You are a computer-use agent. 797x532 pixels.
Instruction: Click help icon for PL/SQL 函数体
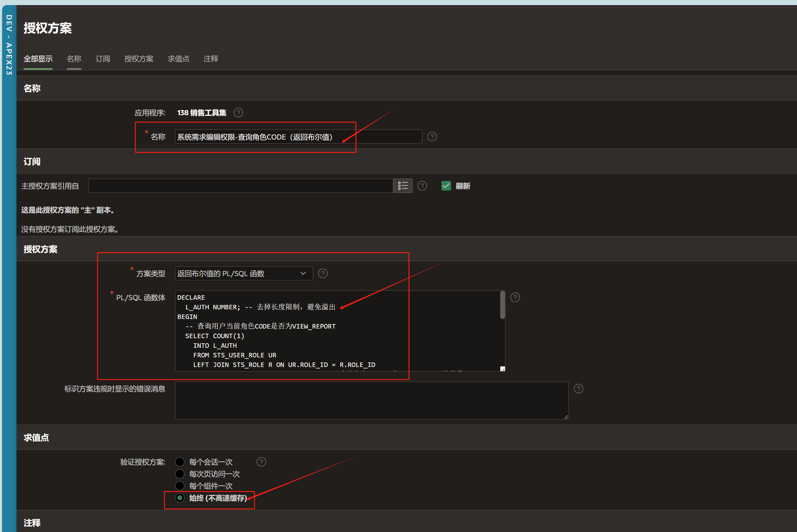coord(515,297)
